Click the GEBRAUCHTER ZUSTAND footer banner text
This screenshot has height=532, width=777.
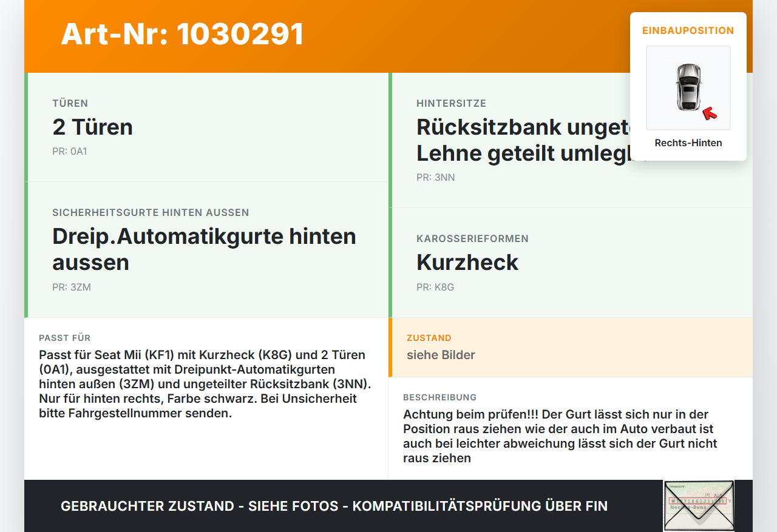[334, 506]
